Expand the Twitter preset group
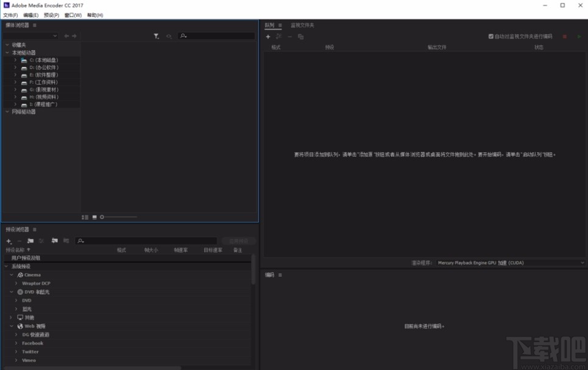 pos(16,352)
